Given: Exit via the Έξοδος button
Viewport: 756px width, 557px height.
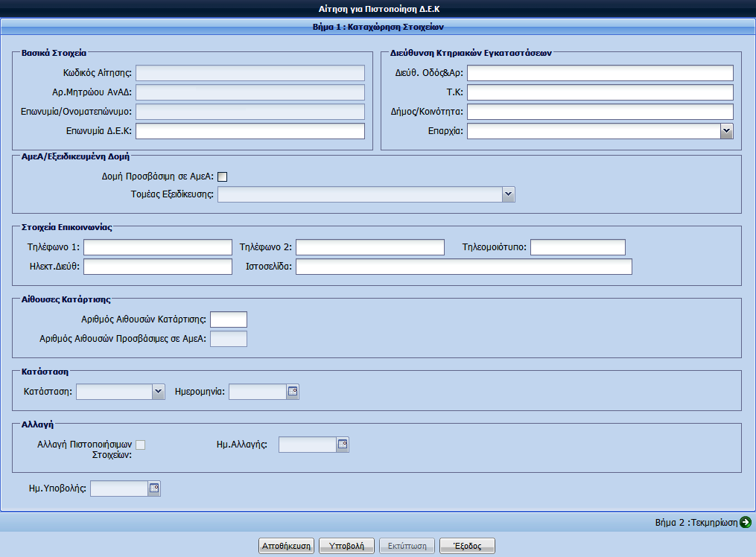Looking at the screenshot, I should point(467,546).
